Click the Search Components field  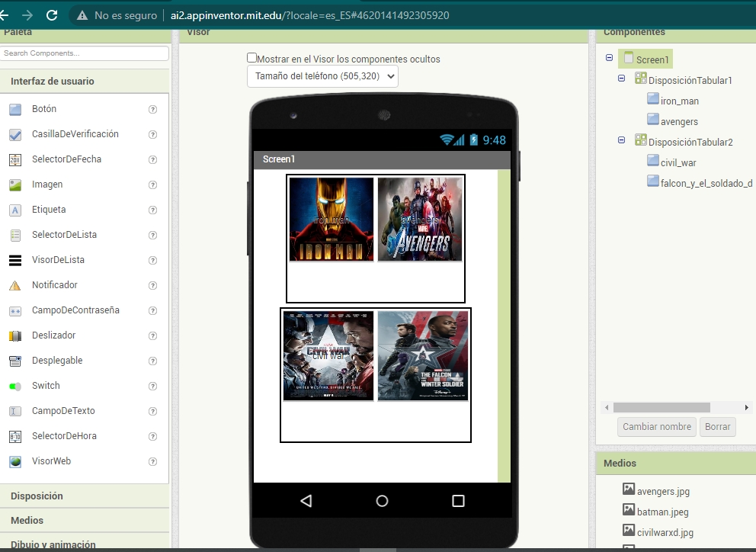click(x=85, y=53)
